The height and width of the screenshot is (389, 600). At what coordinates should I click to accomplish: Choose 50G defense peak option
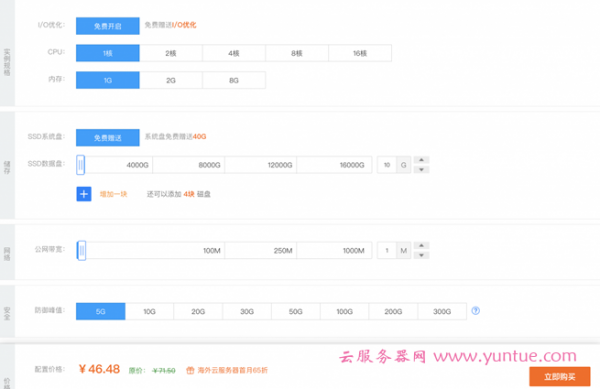pos(296,311)
